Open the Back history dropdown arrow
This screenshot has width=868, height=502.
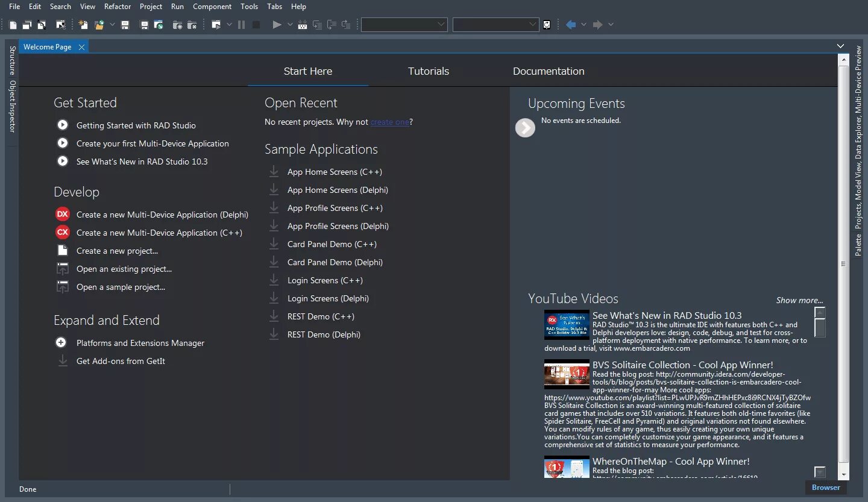point(583,25)
